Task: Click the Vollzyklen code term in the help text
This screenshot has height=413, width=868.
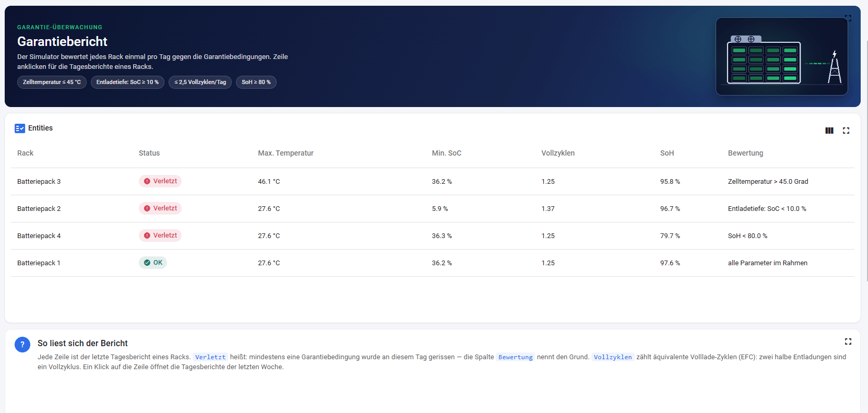Action: click(613, 357)
